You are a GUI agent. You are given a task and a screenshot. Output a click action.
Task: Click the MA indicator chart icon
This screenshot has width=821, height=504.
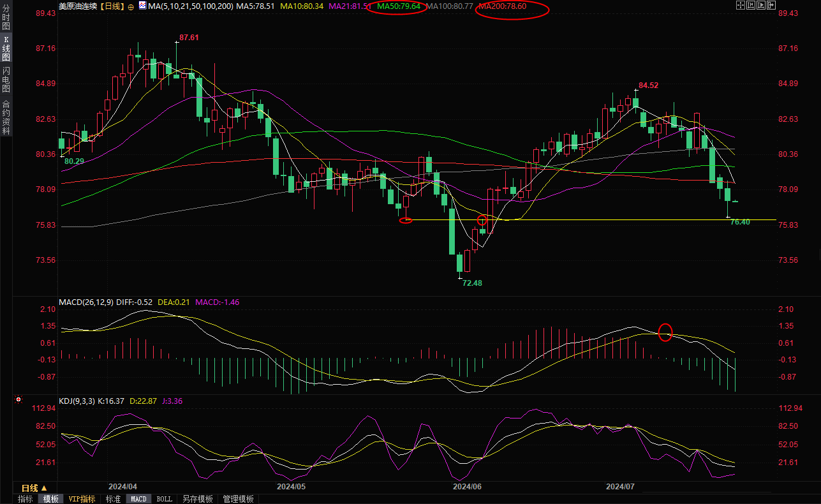(x=141, y=6)
